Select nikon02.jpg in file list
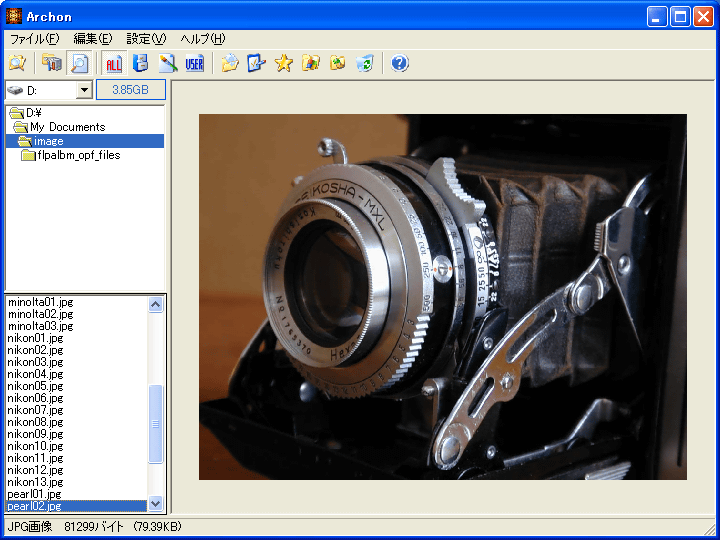 [x=35, y=350]
